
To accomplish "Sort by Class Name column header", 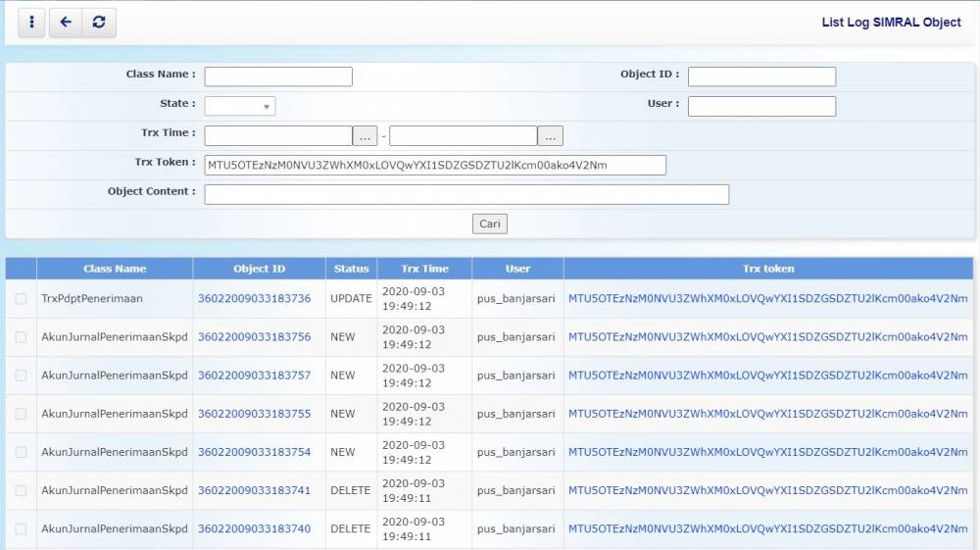I will [x=115, y=269].
